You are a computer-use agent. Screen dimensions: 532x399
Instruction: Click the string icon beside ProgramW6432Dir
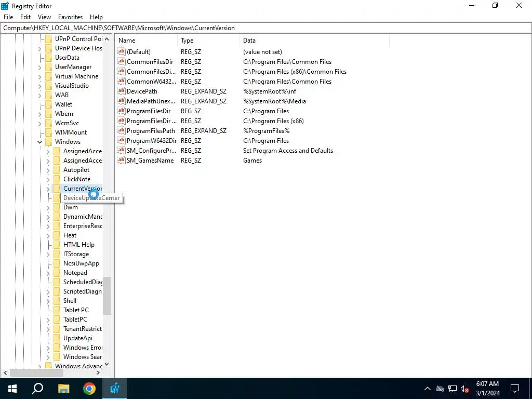(122, 140)
